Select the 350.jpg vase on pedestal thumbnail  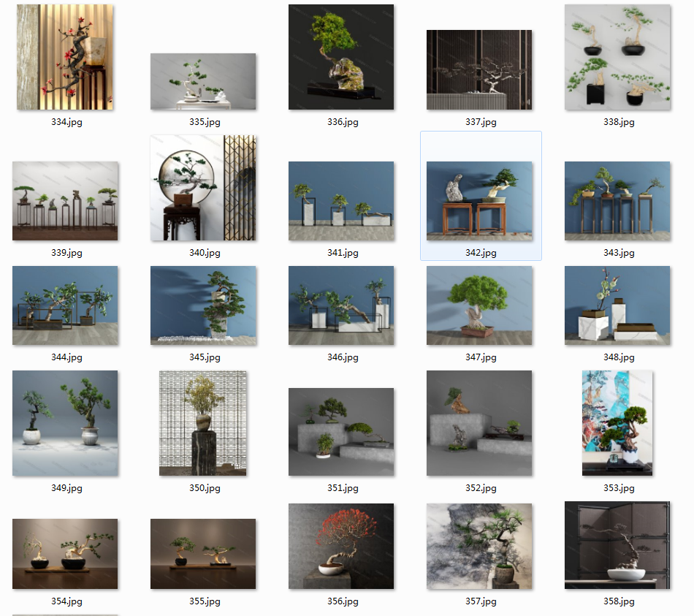(x=203, y=423)
